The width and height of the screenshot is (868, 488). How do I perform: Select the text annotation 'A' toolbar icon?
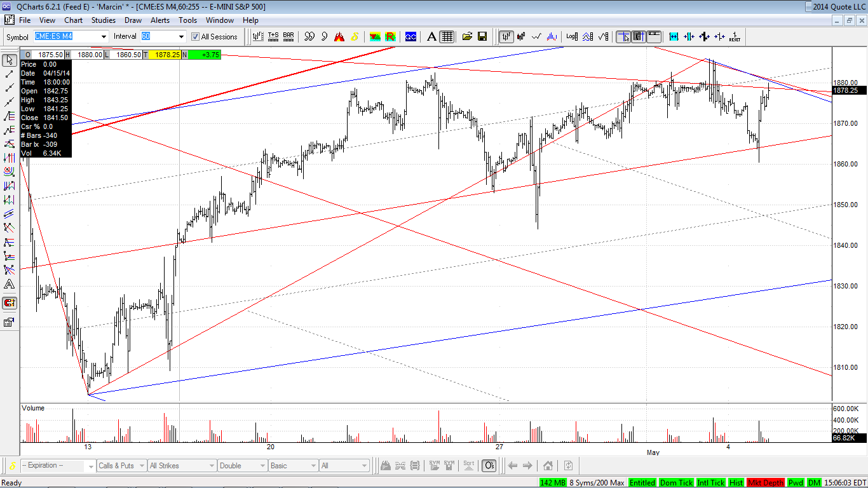click(x=431, y=37)
